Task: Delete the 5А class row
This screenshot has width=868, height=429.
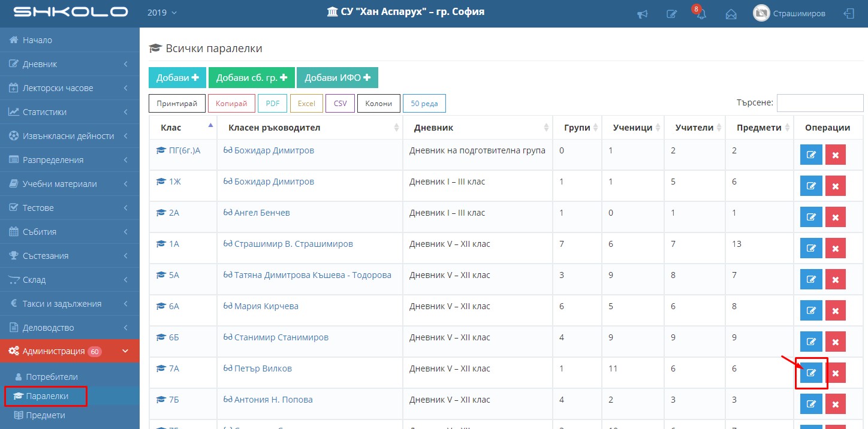Action: tap(836, 279)
